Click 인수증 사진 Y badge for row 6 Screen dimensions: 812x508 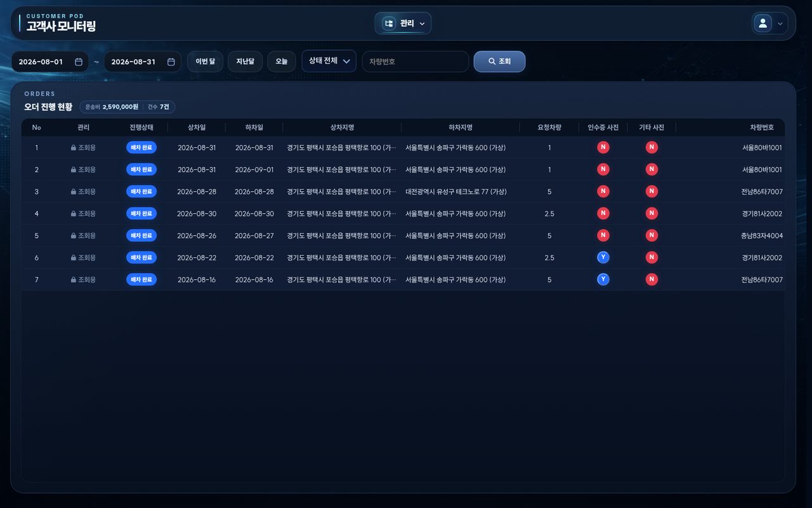603,258
